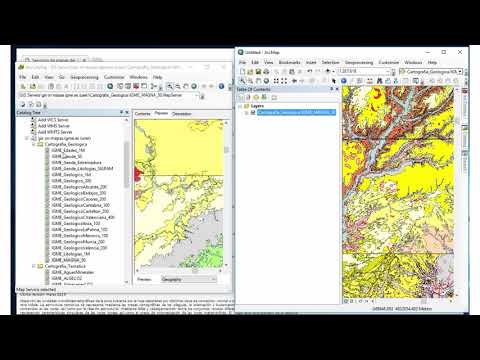Select Add WCS Server in Catalog Tree

[x=53, y=120]
